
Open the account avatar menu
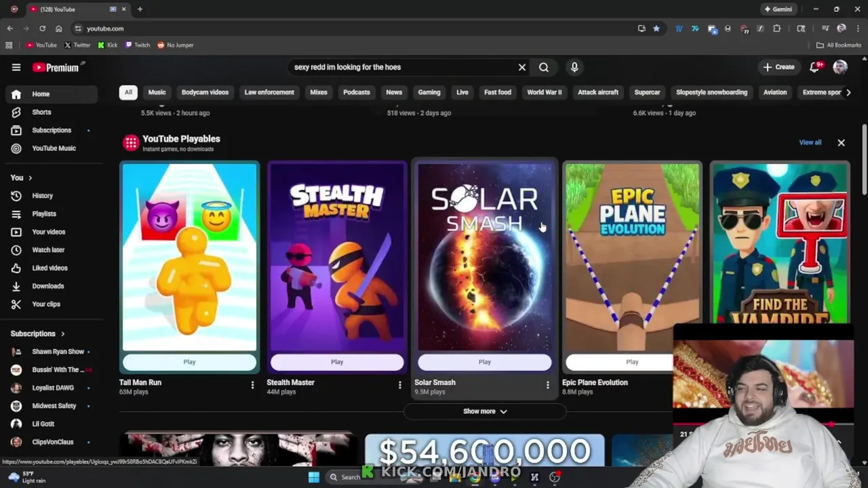[x=840, y=66]
